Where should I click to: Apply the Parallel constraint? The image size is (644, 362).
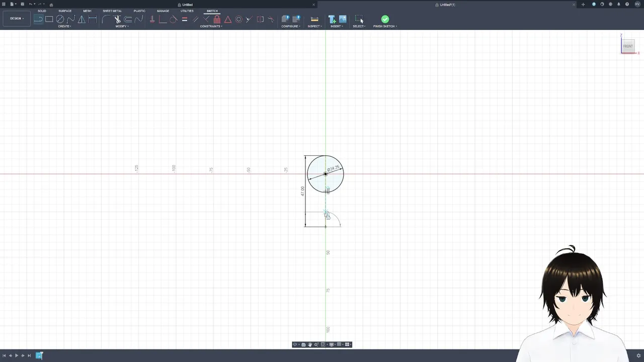pos(196,19)
